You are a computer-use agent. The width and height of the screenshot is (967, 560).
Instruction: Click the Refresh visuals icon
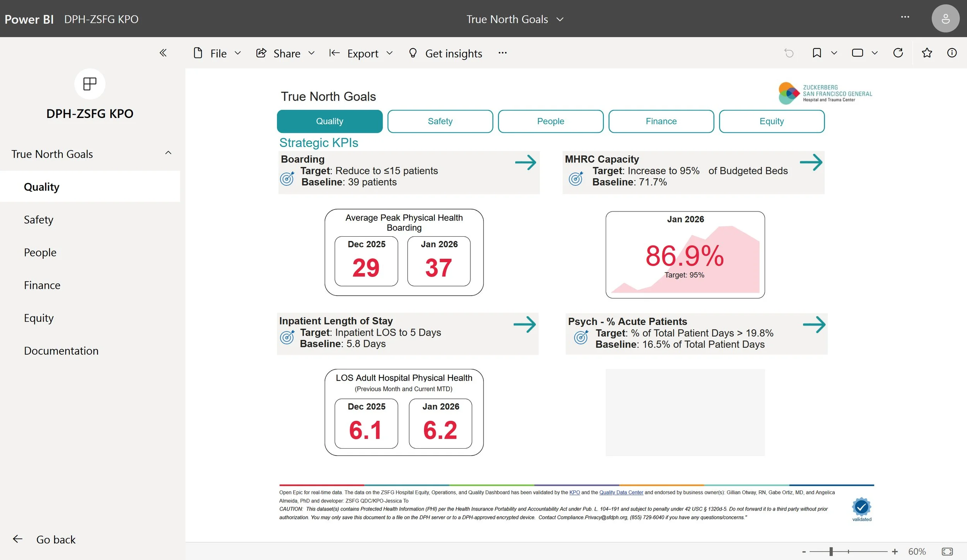click(x=898, y=53)
